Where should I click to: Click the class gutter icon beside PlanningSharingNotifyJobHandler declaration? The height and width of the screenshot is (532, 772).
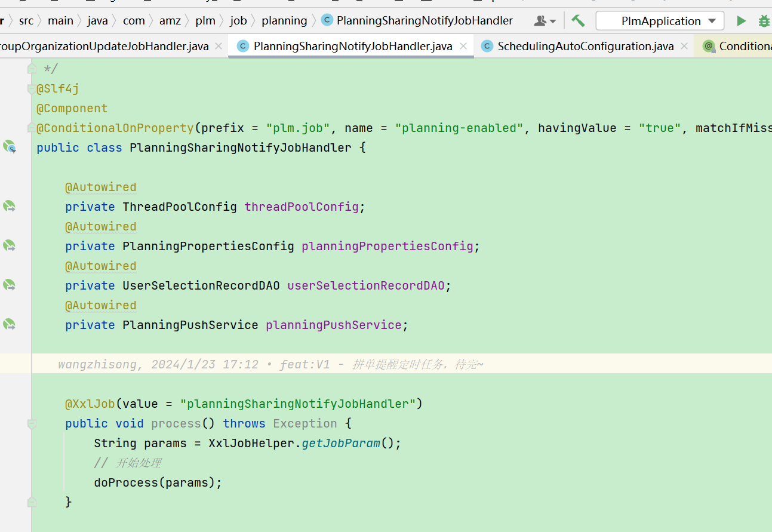tap(10, 147)
